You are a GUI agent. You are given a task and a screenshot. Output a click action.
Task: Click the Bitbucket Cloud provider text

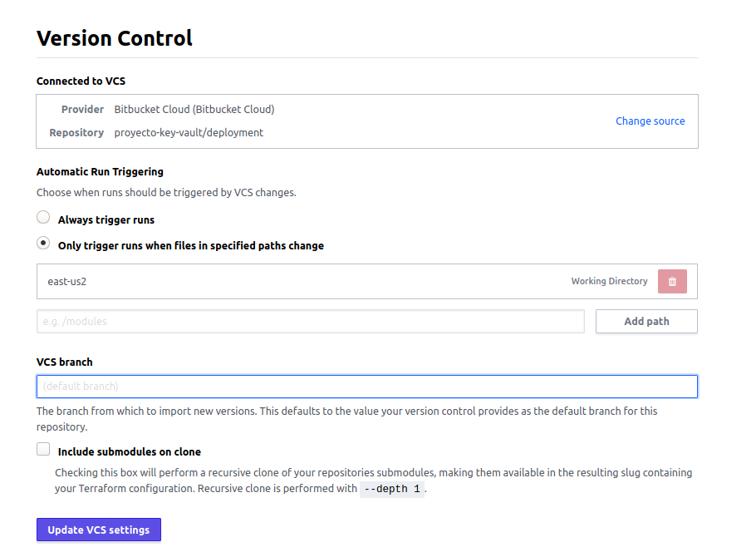[194, 110]
